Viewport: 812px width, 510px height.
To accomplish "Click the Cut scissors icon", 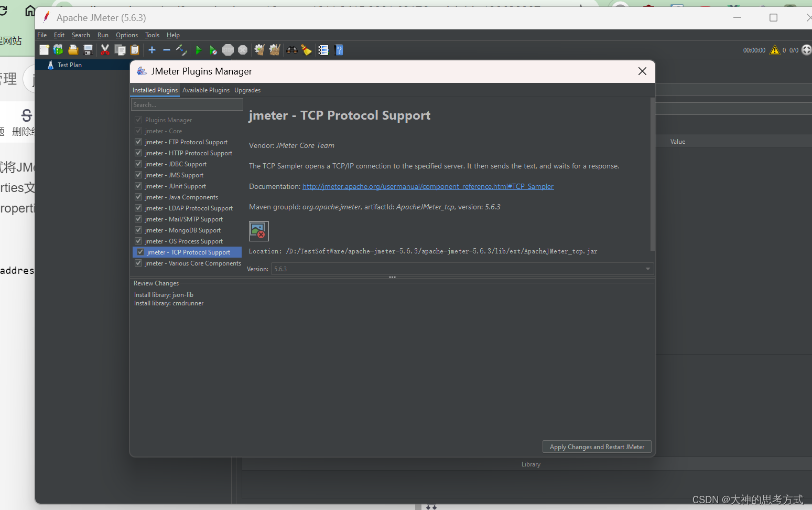I will [x=105, y=50].
